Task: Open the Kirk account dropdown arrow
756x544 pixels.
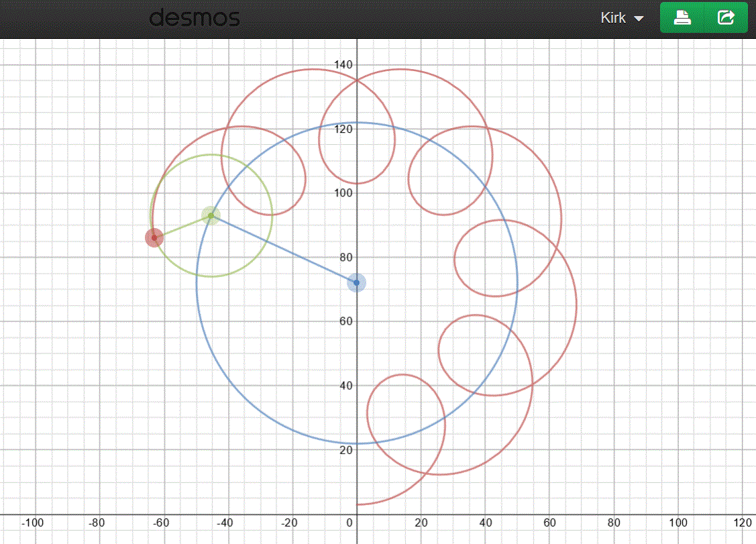Action: 639,19
